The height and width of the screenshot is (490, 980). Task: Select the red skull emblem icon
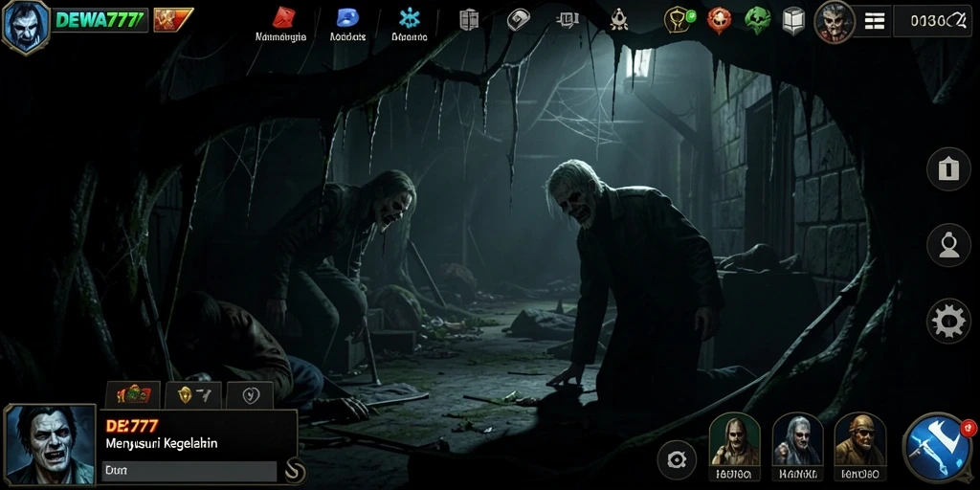720,21
